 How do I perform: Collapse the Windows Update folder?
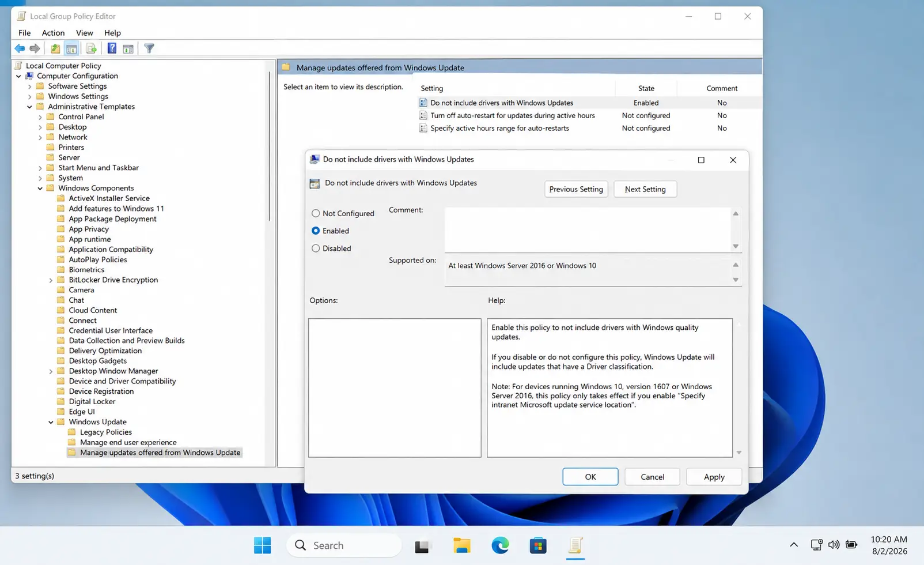51,422
